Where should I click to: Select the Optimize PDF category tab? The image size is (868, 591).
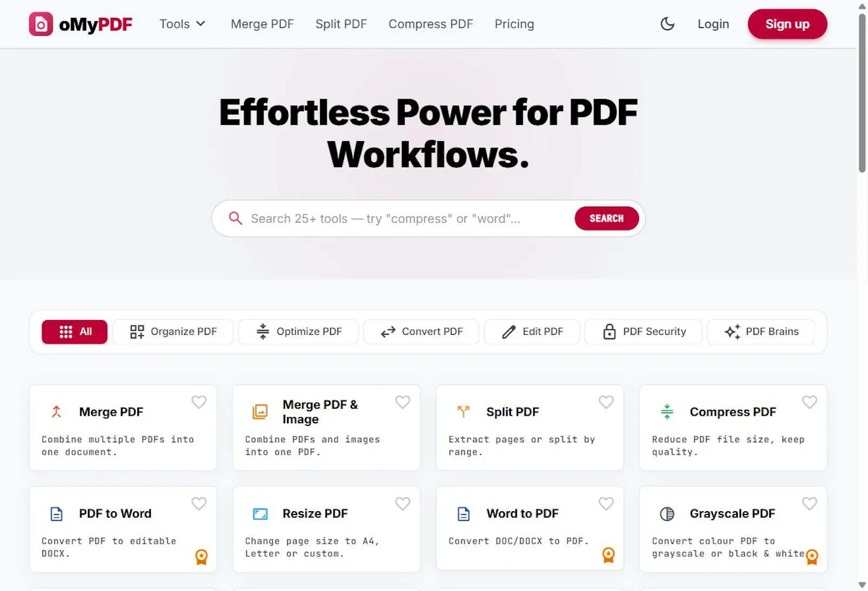pyautogui.click(x=298, y=332)
